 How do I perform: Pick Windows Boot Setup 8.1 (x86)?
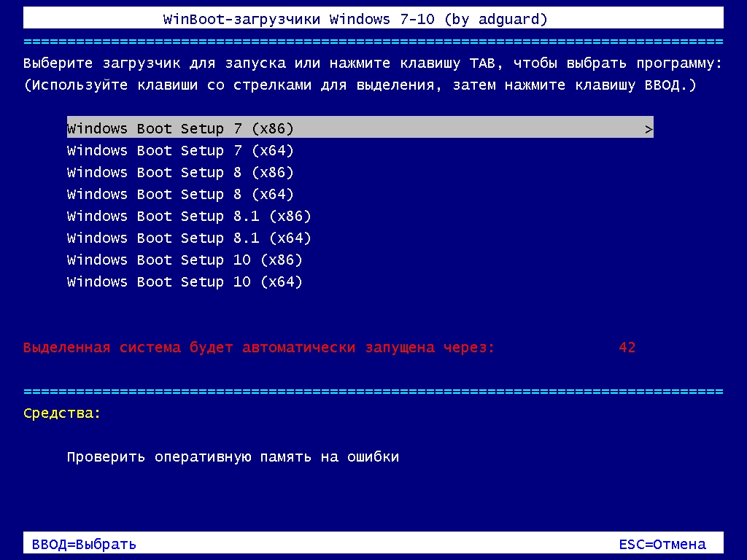click(x=189, y=217)
